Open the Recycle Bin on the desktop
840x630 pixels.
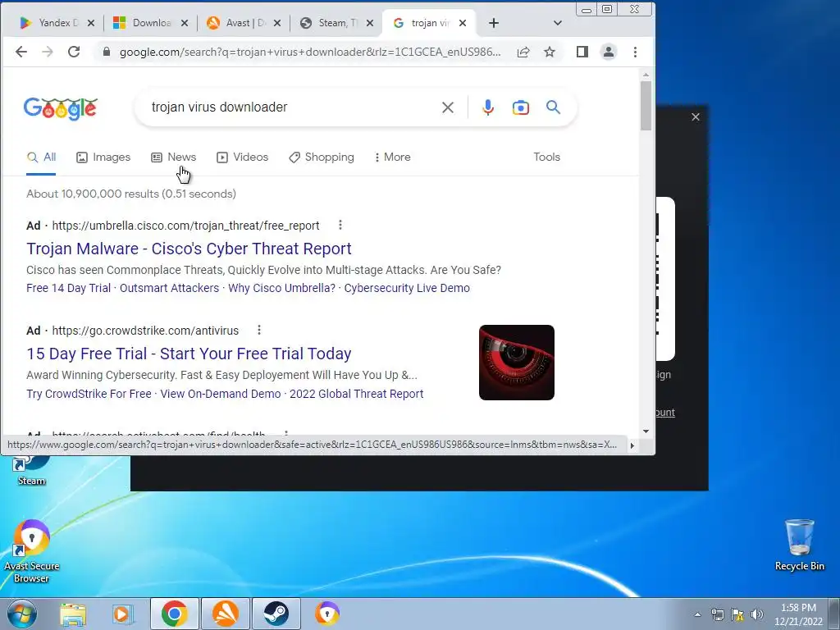[799, 546]
